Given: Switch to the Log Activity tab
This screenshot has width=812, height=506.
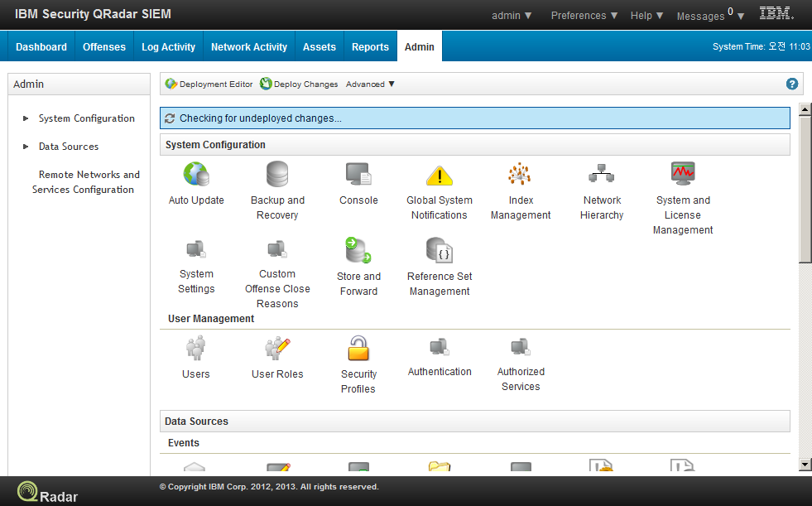Looking at the screenshot, I should pyautogui.click(x=168, y=46).
